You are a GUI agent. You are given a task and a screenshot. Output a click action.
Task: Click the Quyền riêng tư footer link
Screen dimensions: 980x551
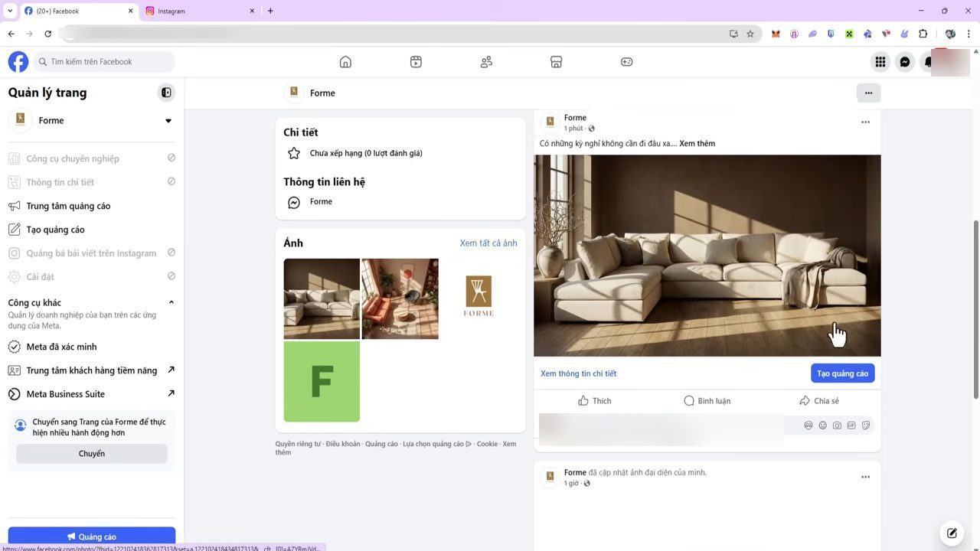point(298,444)
